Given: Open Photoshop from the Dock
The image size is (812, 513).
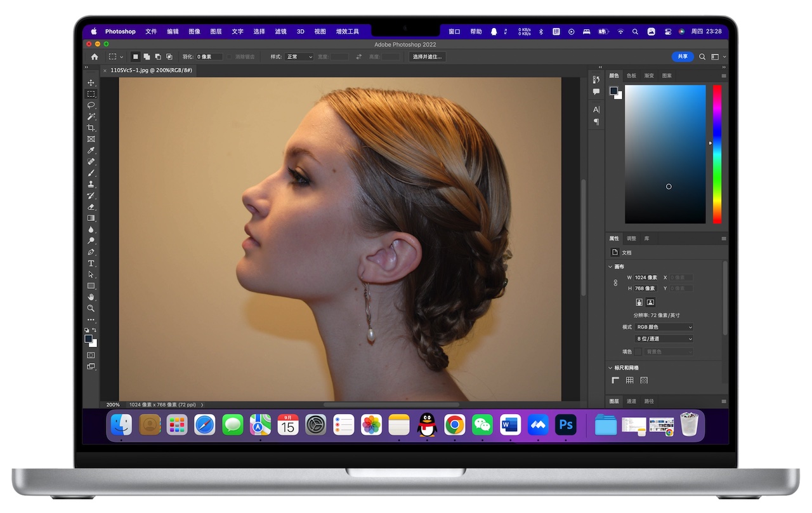Looking at the screenshot, I should pyautogui.click(x=566, y=424).
